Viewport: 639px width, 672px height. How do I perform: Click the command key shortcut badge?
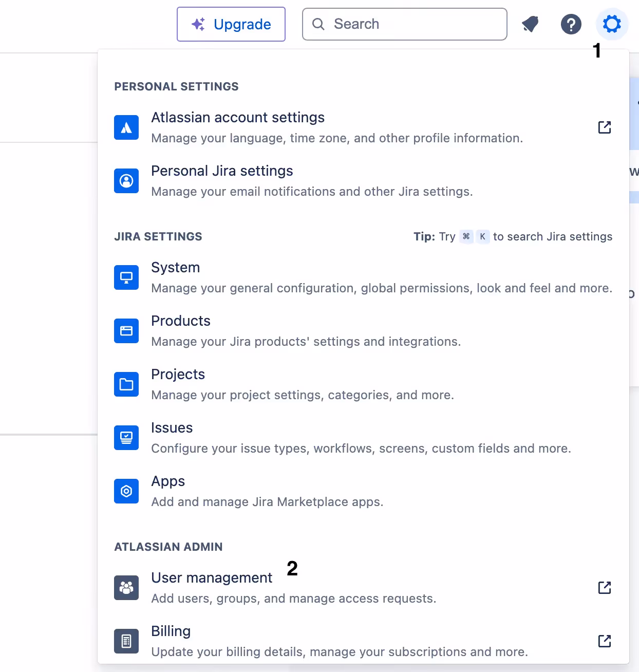[466, 236]
